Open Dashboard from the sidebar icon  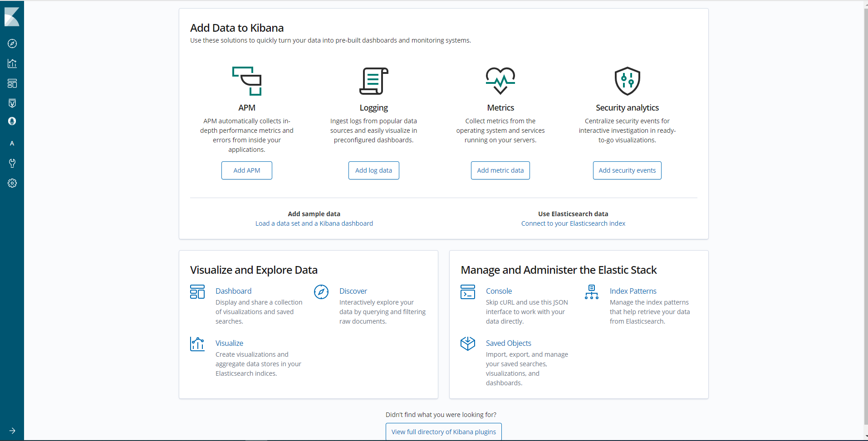12,83
